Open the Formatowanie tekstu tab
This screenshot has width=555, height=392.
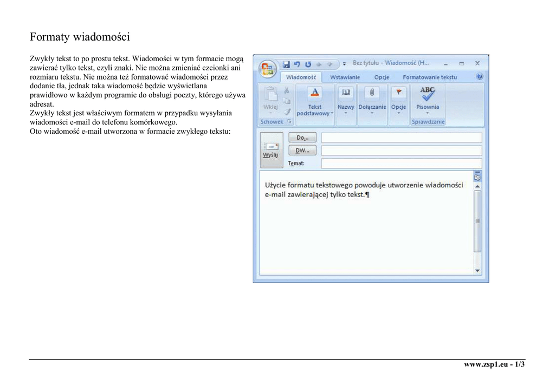430,77
